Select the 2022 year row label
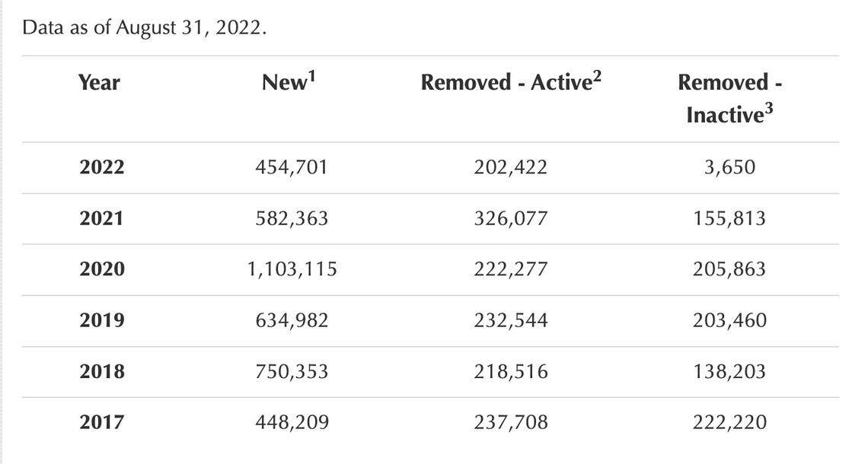Viewport: 868px width, 464px height. 101,167
